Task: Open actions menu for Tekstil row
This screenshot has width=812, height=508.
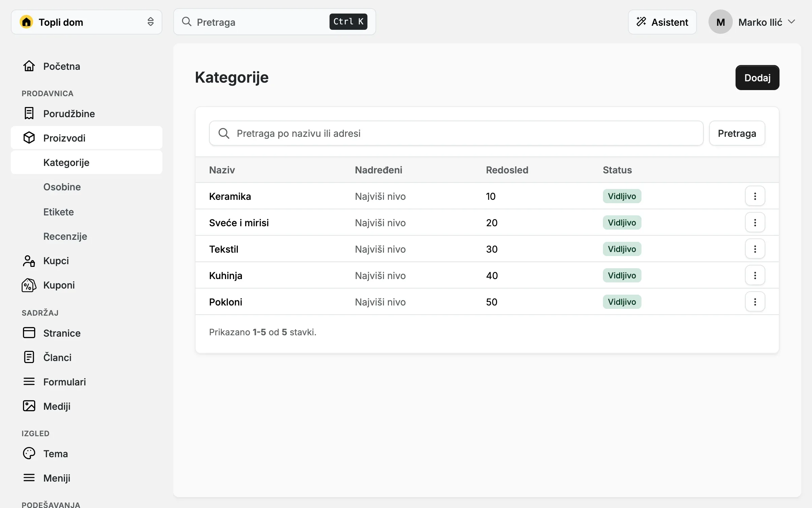Action: pyautogui.click(x=755, y=249)
